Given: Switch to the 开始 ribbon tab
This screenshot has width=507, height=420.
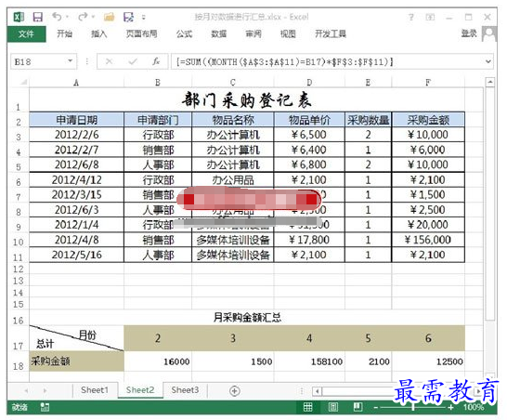Looking at the screenshot, I should click(64, 33).
